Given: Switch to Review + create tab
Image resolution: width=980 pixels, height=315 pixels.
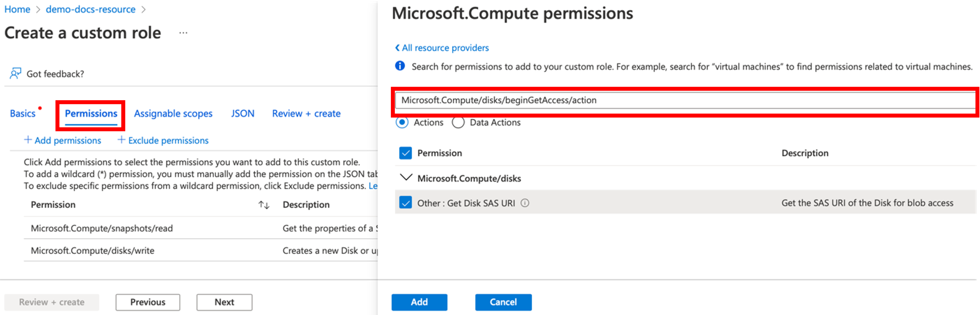Looking at the screenshot, I should (x=306, y=113).
